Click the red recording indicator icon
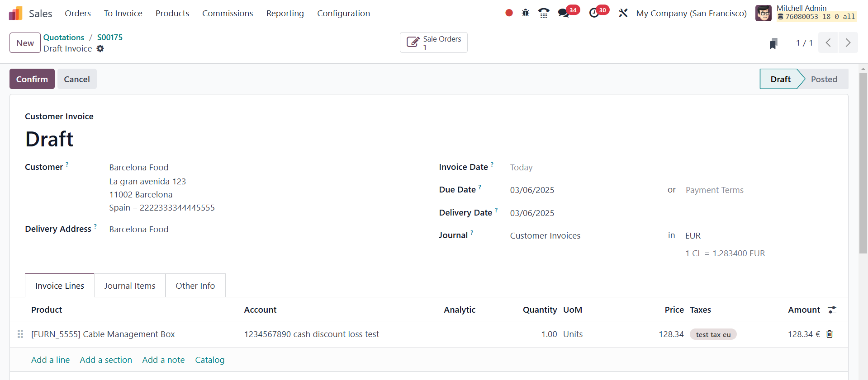868x380 pixels. tap(509, 13)
